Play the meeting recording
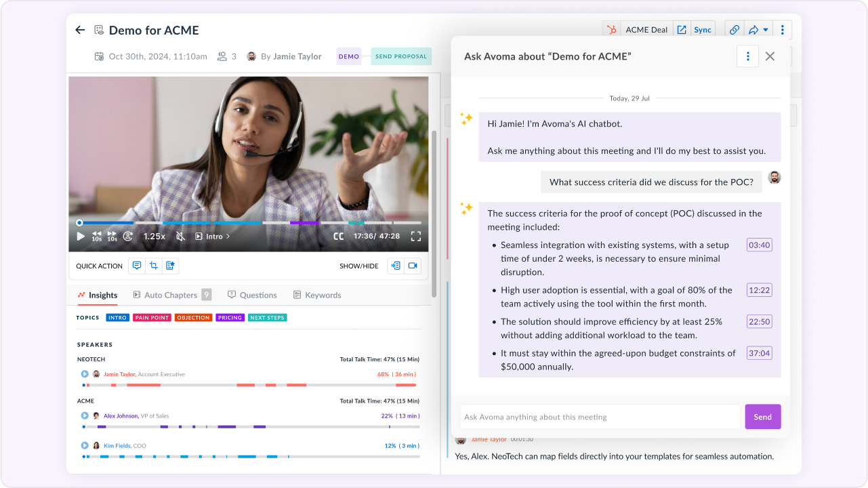Screen dimensions: 868x488 (81, 237)
